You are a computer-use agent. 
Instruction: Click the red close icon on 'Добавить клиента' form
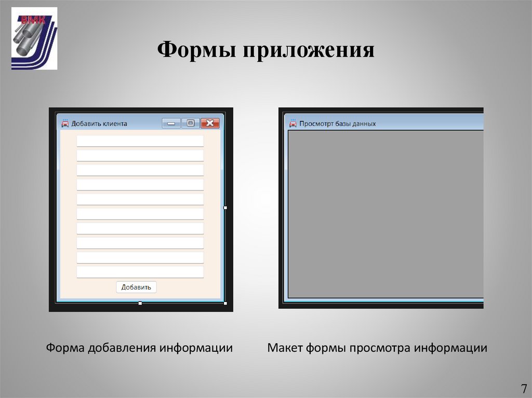click(211, 123)
